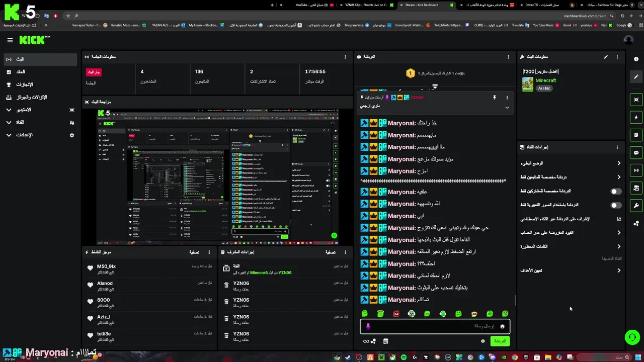Image resolution: width=644 pixels, height=362 pixels.
Task: Open the Minecraft category link
Action: point(546,80)
